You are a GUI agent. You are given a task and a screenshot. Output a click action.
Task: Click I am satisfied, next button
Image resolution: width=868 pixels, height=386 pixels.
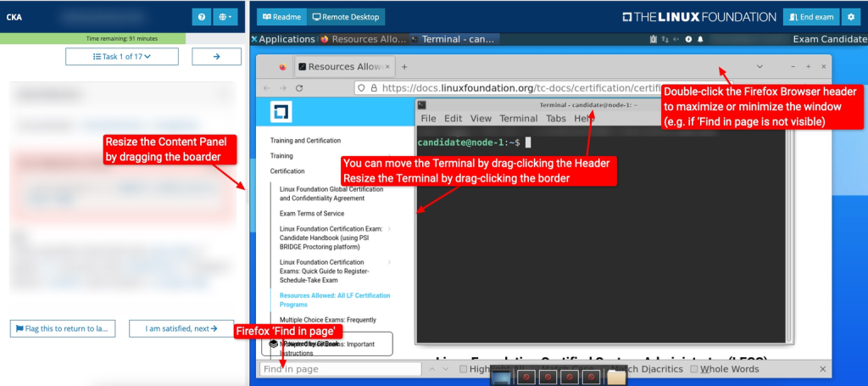pyautogui.click(x=181, y=328)
